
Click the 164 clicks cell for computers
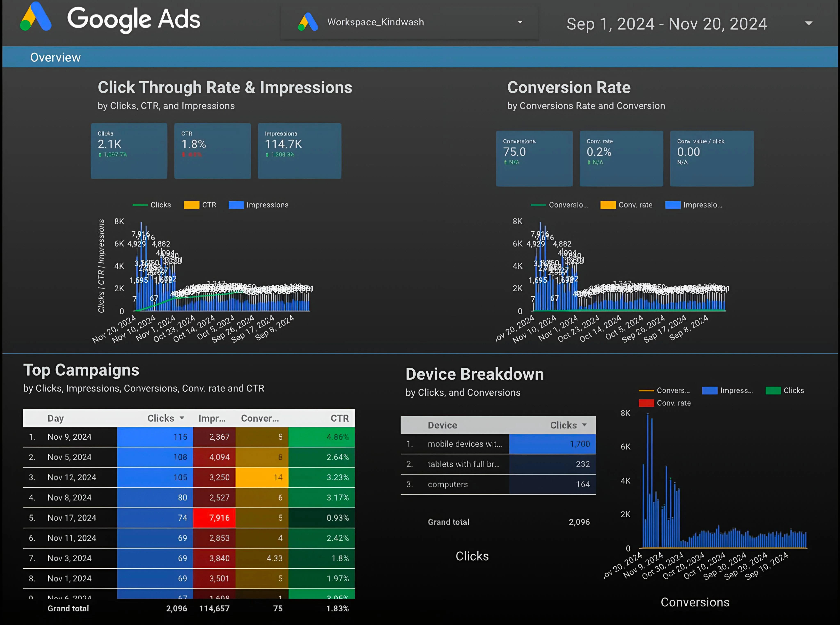pyautogui.click(x=552, y=485)
